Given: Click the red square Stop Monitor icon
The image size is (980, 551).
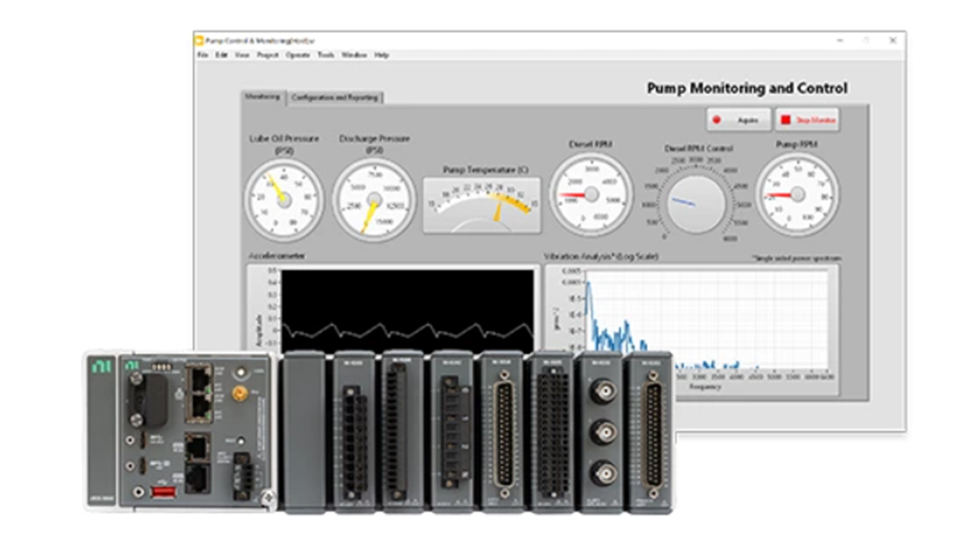Looking at the screenshot, I should (x=786, y=120).
